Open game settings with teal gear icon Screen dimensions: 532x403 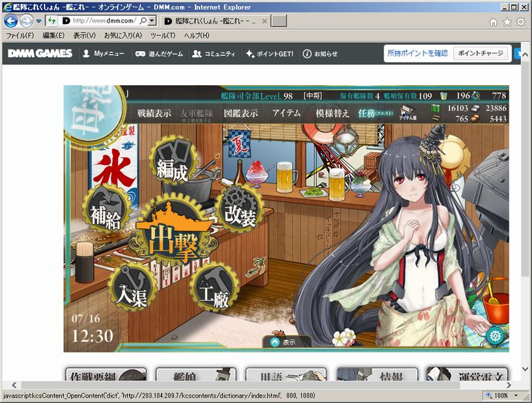(x=495, y=336)
